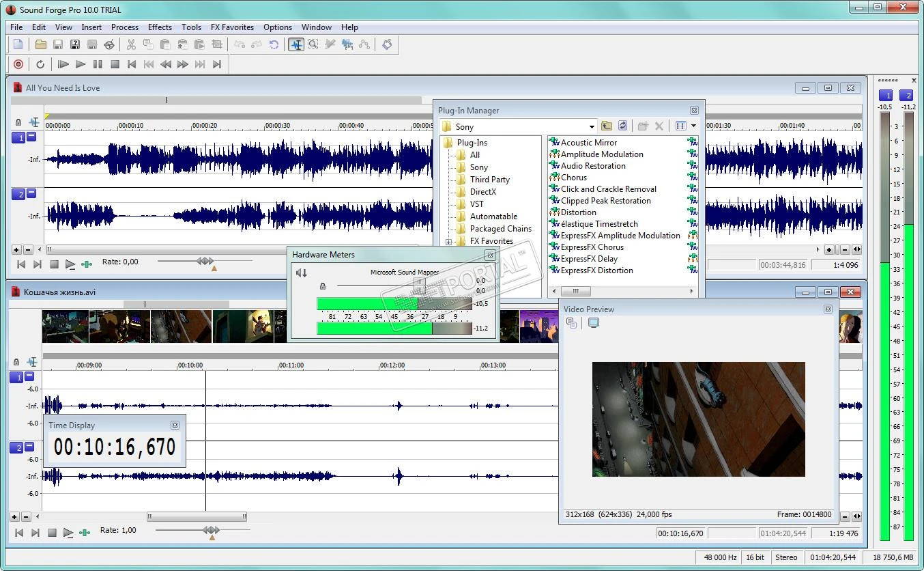Close the Hardware Meters panel

[489, 255]
